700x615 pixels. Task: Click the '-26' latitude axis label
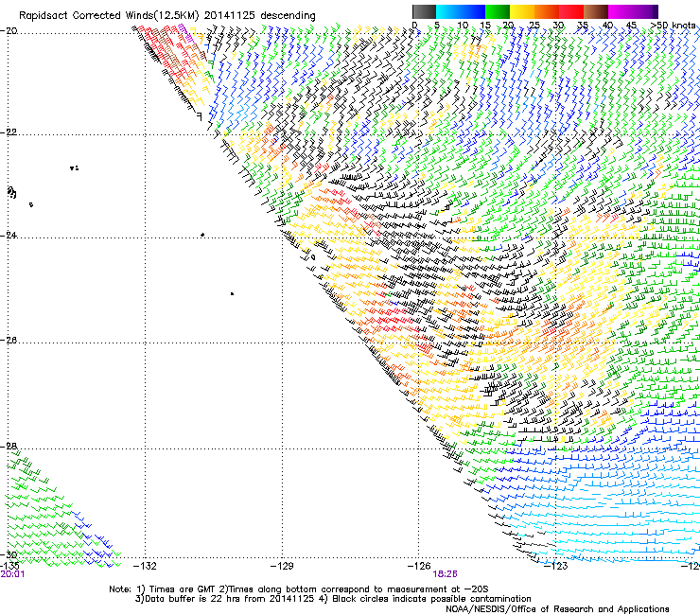coord(9,340)
